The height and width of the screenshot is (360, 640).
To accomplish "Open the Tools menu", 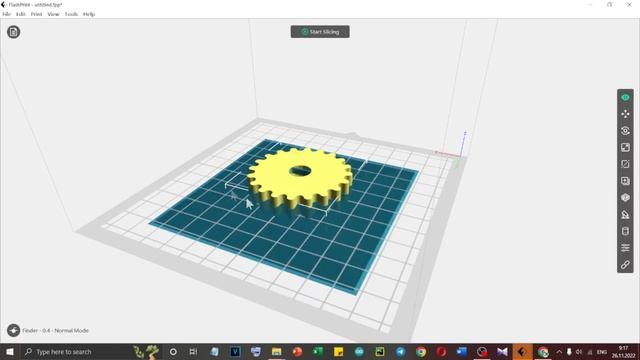I will pyautogui.click(x=71, y=14).
